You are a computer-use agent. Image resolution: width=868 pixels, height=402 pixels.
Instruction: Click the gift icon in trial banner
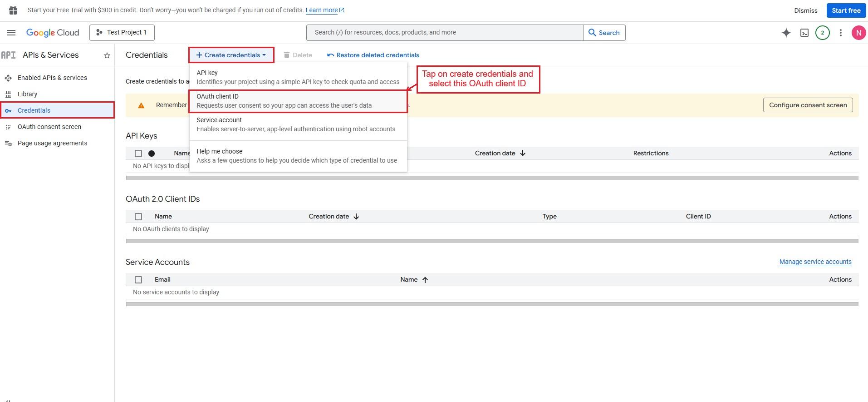point(13,10)
